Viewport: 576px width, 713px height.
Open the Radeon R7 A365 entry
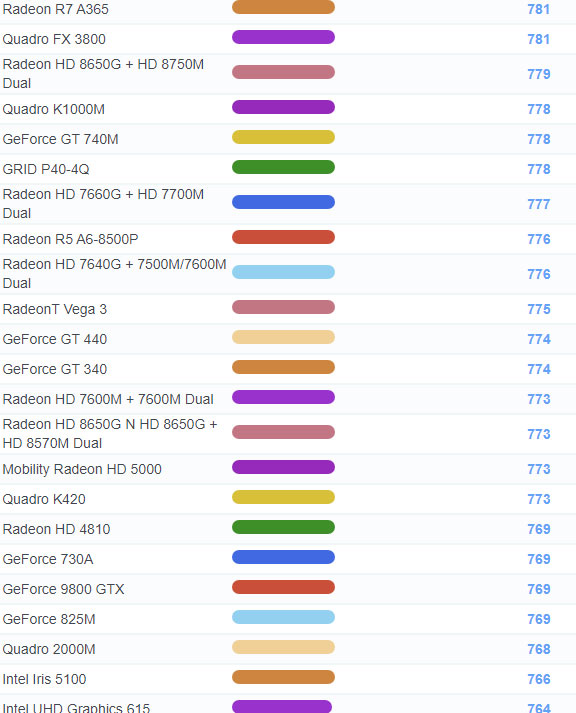[55, 9]
